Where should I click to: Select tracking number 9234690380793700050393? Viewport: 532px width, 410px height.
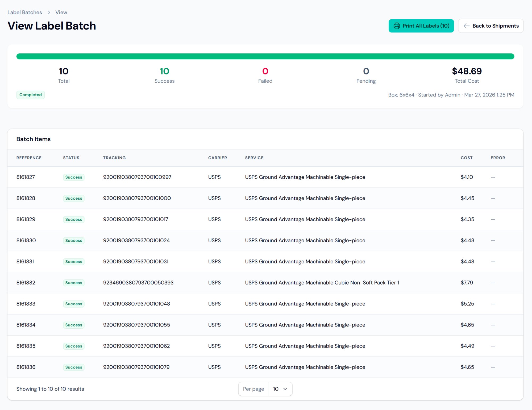coord(138,282)
